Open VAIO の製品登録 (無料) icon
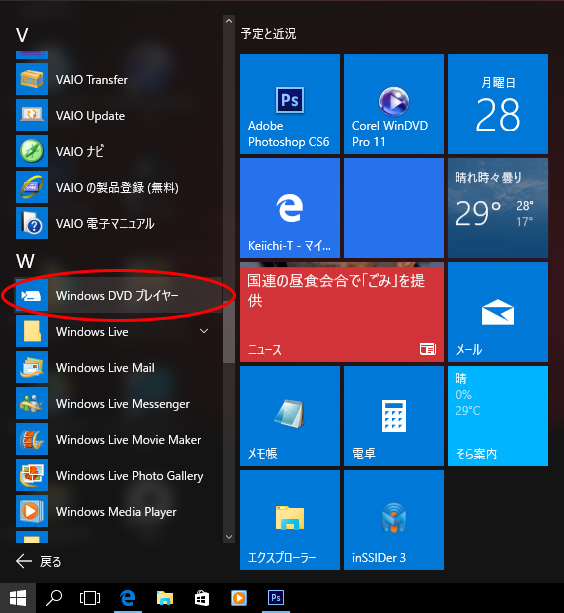 (x=32, y=187)
